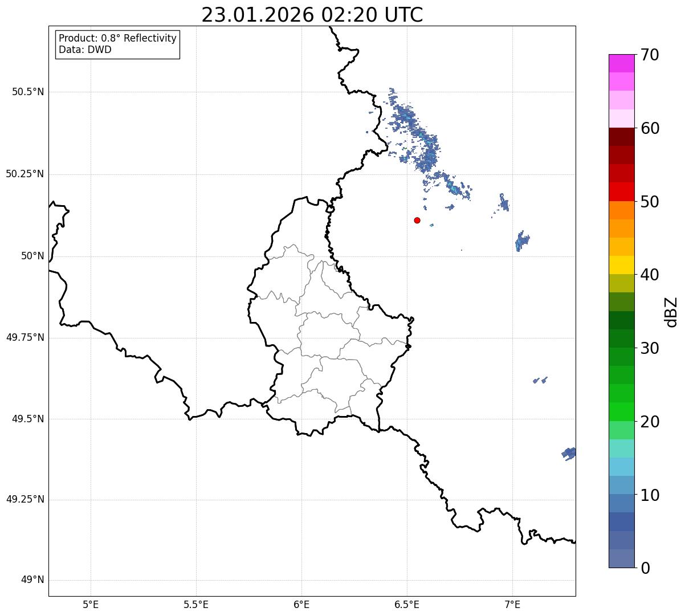This screenshot has width=685, height=616.
Task: Click the plot title 23.01.2026 02:20 UTC
Action: tap(312, 15)
